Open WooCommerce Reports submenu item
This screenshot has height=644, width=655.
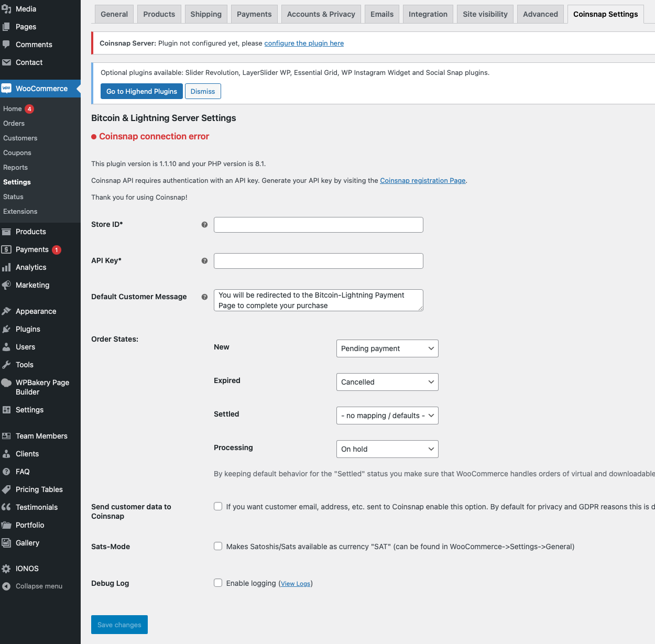(x=16, y=168)
